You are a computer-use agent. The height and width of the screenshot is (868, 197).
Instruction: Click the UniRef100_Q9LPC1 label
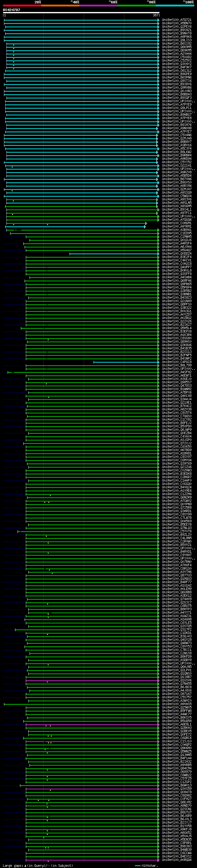tap(177, 108)
